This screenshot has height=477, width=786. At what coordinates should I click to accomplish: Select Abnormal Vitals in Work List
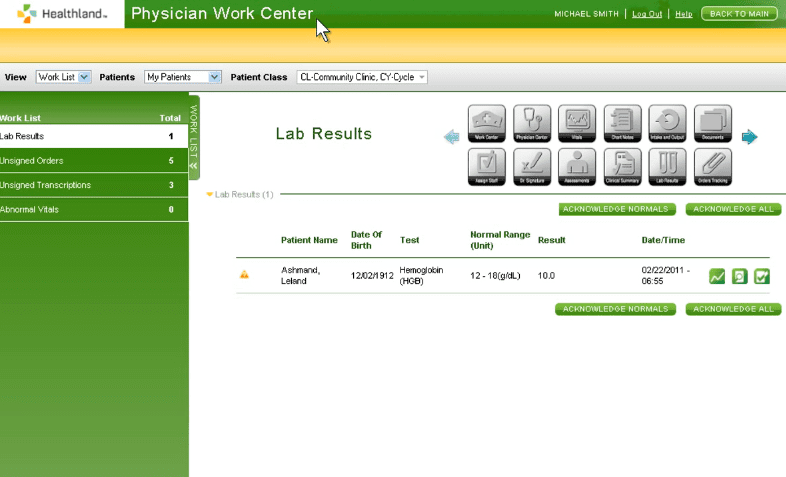(x=94, y=209)
